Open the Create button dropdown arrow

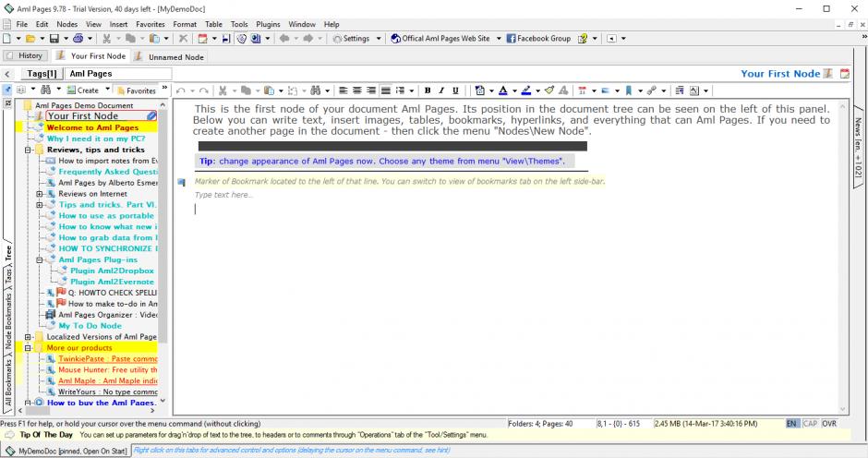pyautogui.click(x=107, y=89)
